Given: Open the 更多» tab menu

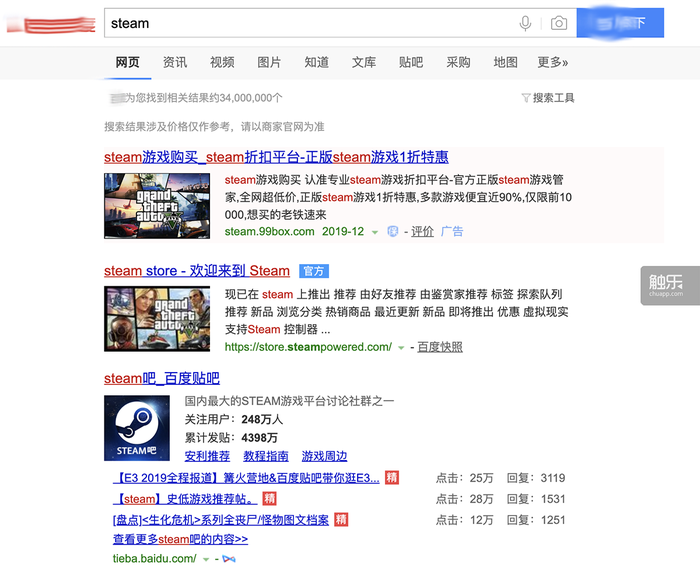Looking at the screenshot, I should 553,62.
